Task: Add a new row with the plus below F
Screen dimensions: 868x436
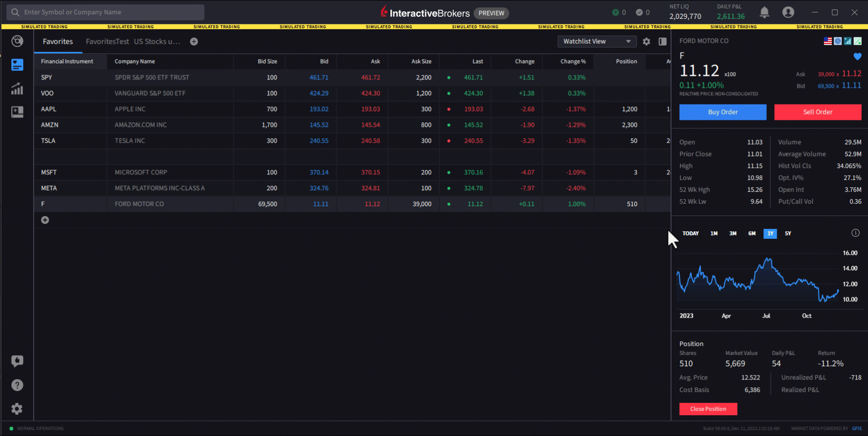Action: pos(45,220)
